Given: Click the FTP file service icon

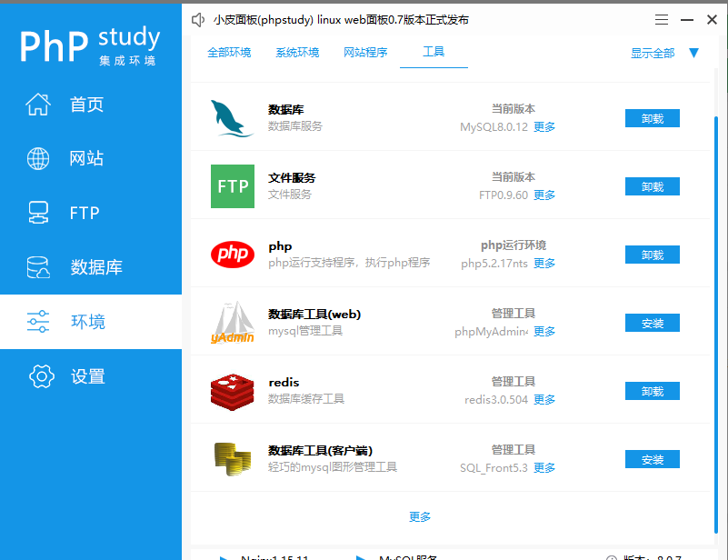Looking at the screenshot, I should [233, 186].
